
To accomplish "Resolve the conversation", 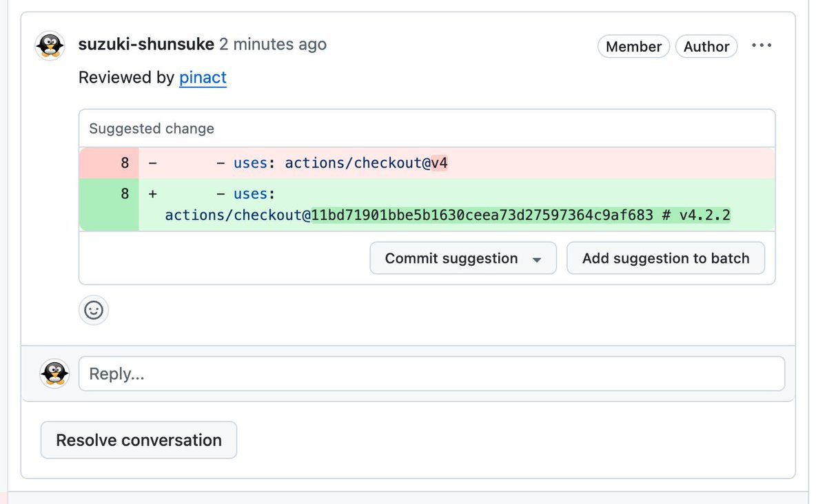I will 139,440.
